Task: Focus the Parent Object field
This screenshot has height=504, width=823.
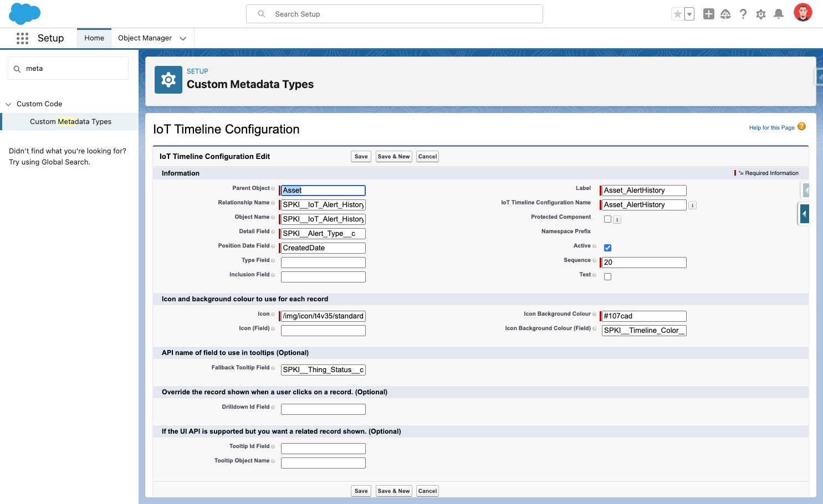Action: point(323,191)
